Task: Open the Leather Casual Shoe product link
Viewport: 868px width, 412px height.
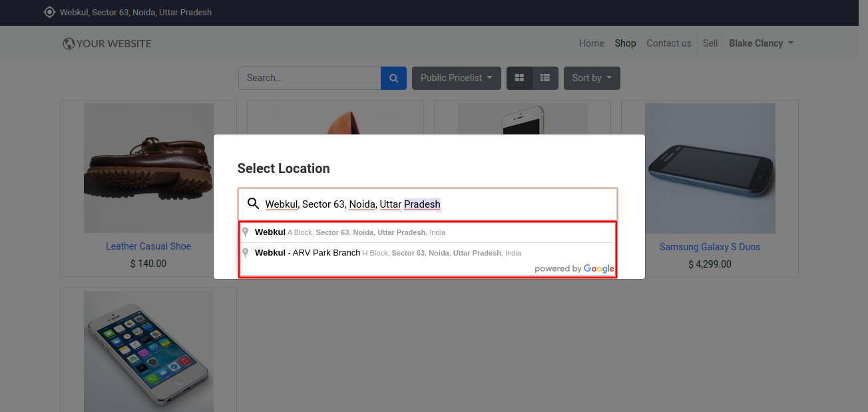Action: click(148, 246)
